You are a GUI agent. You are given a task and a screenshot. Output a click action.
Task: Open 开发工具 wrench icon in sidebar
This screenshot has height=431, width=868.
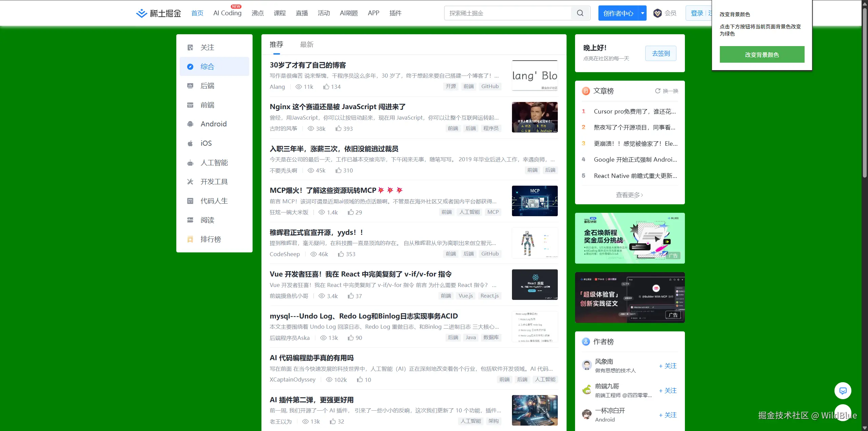tap(190, 182)
